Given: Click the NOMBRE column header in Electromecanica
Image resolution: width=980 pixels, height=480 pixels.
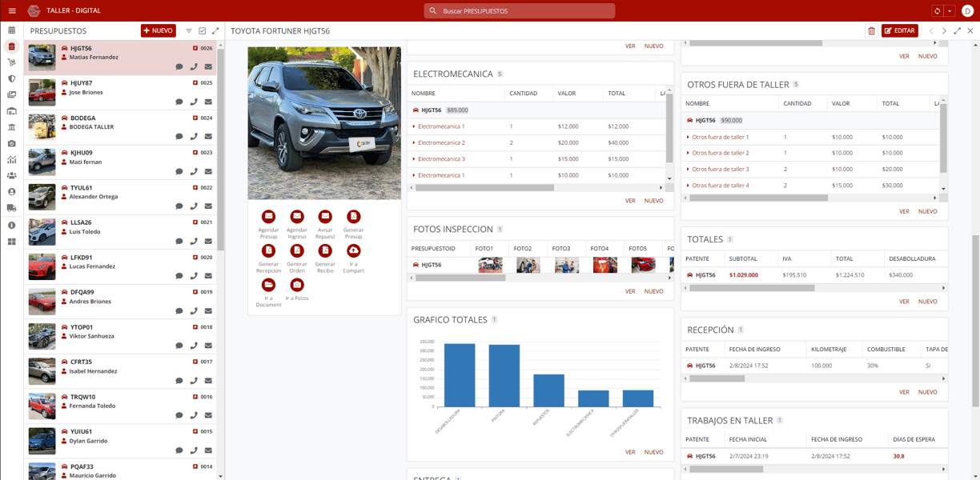Looking at the screenshot, I should pos(424,94).
